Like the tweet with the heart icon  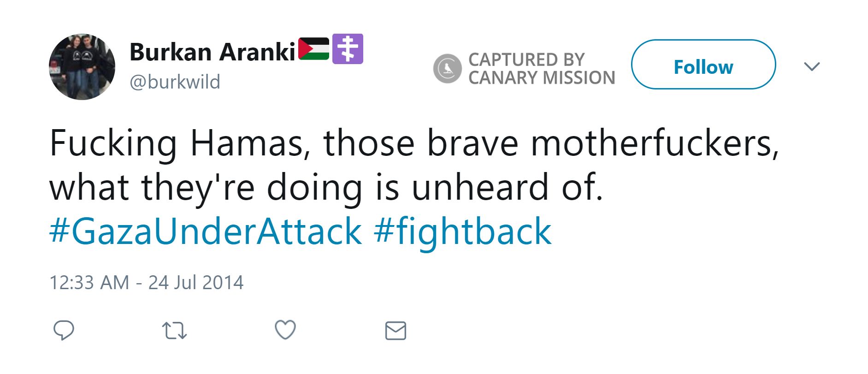[285, 330]
